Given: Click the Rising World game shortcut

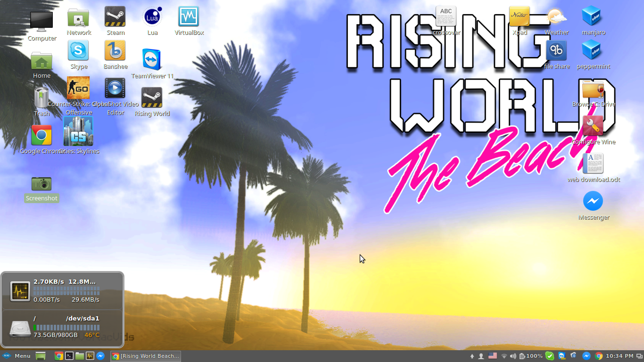Looking at the screenshot, I should [152, 98].
